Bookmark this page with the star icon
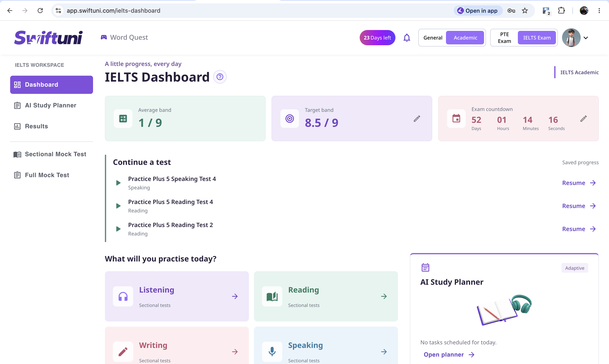 tap(525, 11)
